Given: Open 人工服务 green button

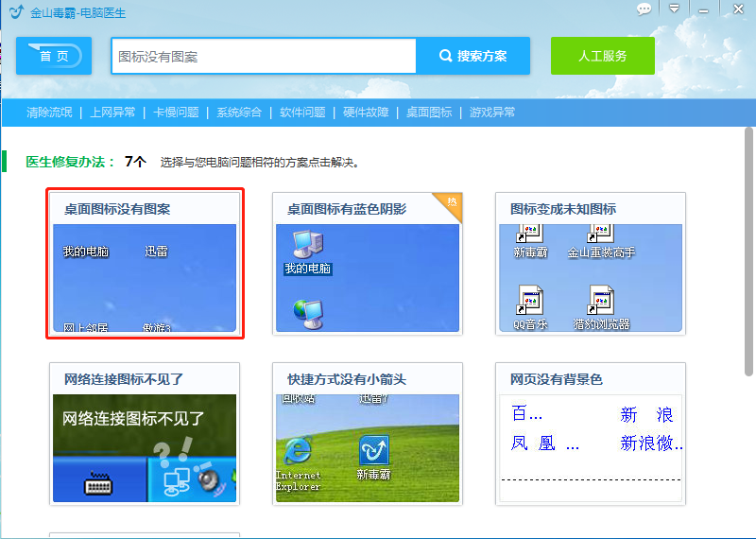Looking at the screenshot, I should pos(603,56).
